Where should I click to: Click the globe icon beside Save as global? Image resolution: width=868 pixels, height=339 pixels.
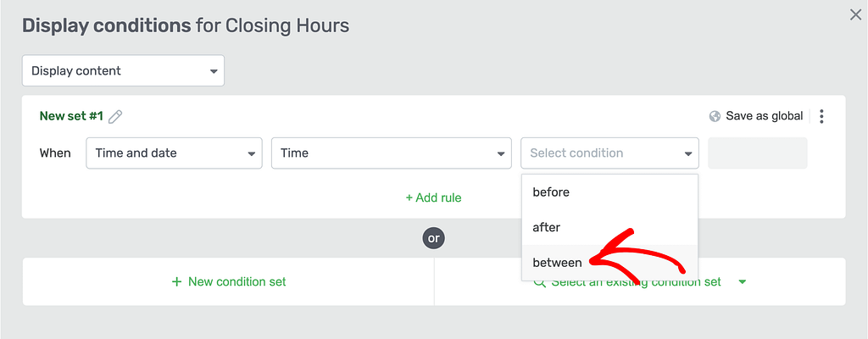[715, 116]
